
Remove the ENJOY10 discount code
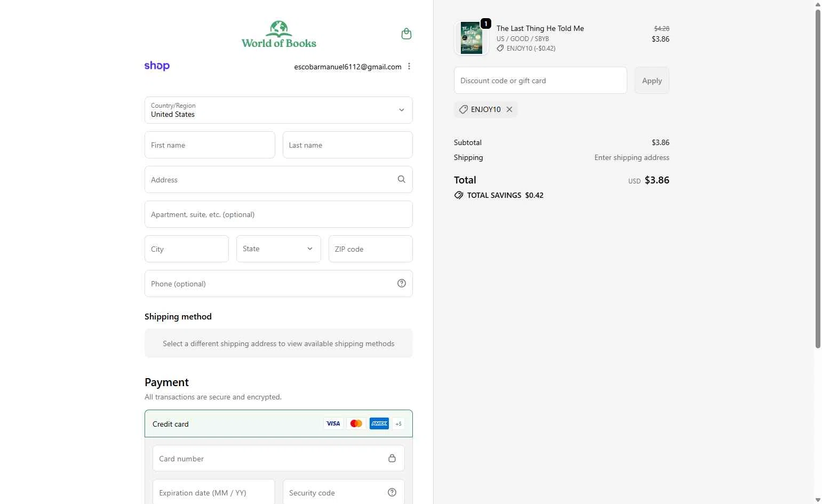509,109
